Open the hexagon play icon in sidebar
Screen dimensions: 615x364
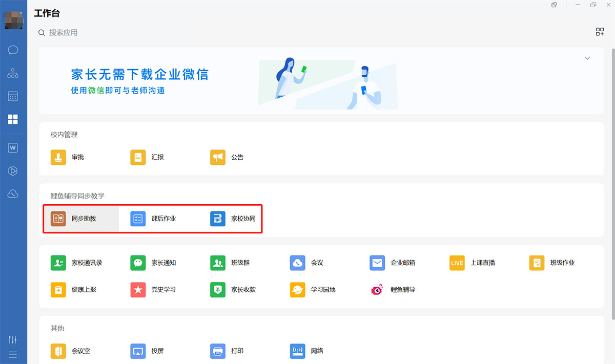(13, 171)
